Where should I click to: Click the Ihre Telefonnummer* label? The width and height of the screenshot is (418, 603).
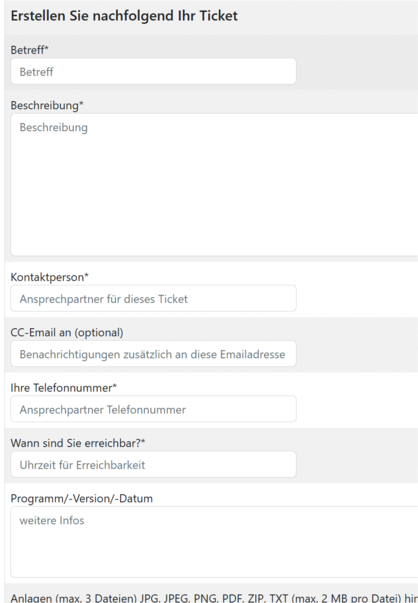(63, 388)
